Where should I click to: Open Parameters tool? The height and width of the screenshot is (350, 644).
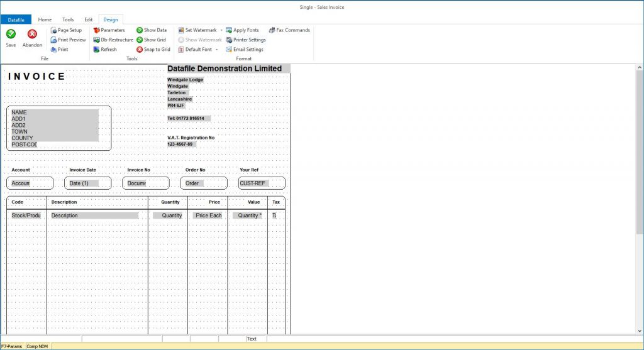(x=109, y=30)
